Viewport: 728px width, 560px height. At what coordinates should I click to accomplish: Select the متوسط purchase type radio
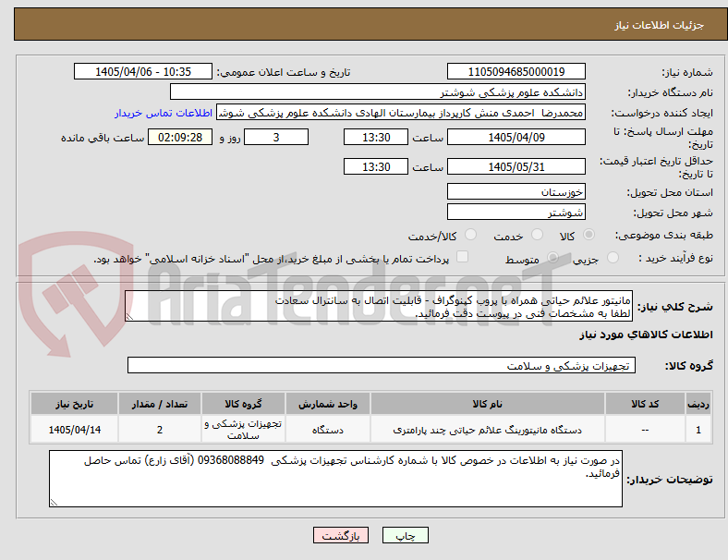553,257
